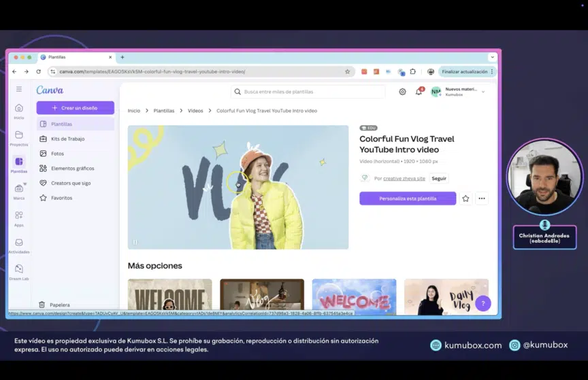Viewport: 588px width, 380px height.
Task: Open Favoritos menu item
Action: click(x=76, y=198)
